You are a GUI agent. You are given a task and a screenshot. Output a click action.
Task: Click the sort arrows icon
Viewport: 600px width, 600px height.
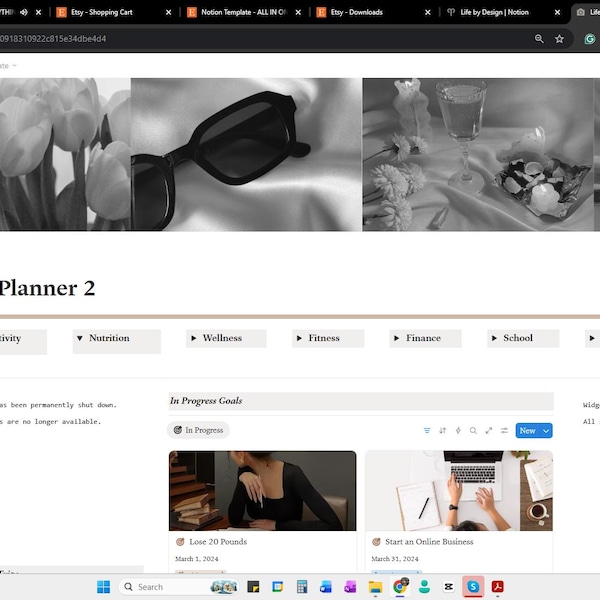point(443,430)
